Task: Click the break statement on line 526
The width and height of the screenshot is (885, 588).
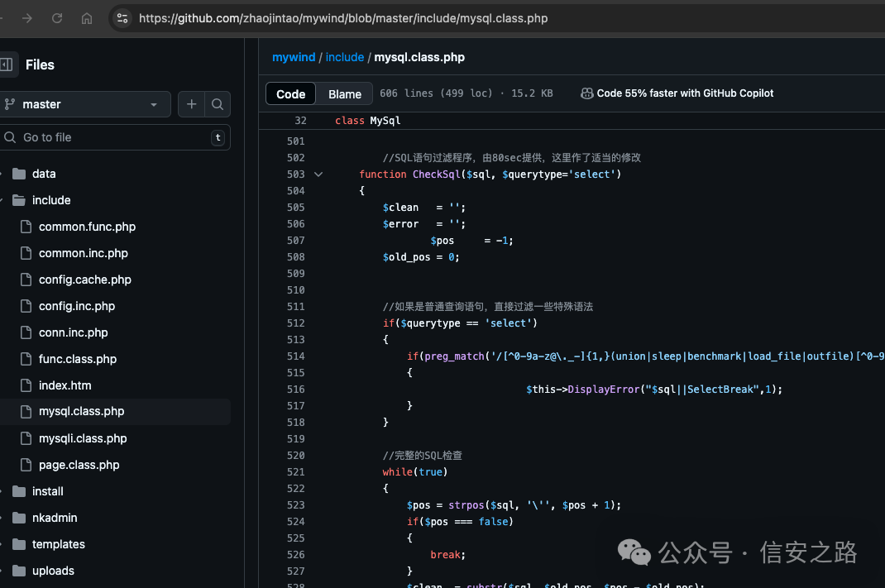Action: pyautogui.click(x=447, y=555)
